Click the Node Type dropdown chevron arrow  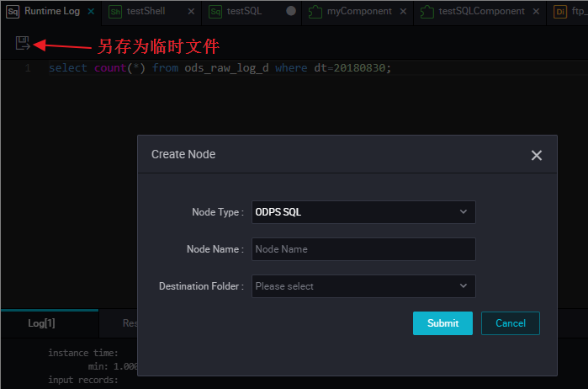point(464,212)
